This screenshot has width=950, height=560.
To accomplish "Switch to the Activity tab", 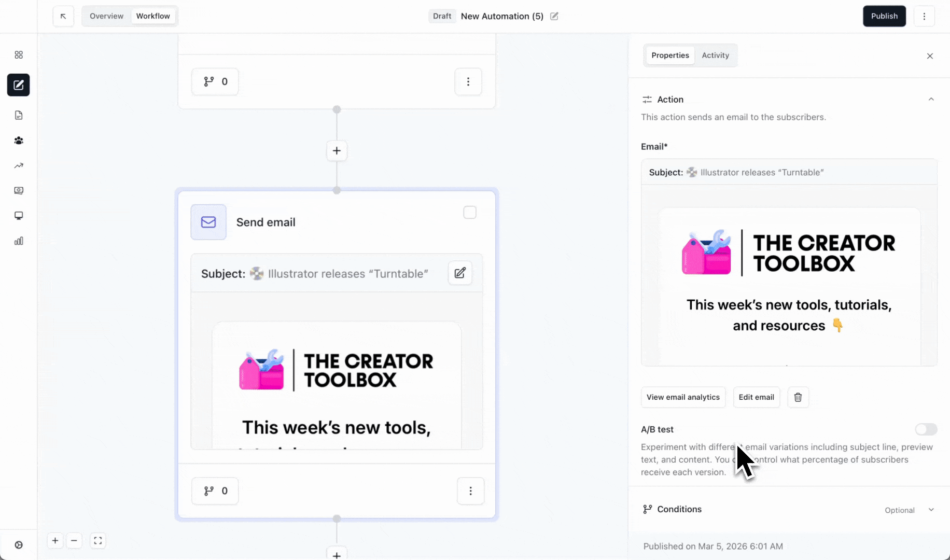I will [x=715, y=55].
